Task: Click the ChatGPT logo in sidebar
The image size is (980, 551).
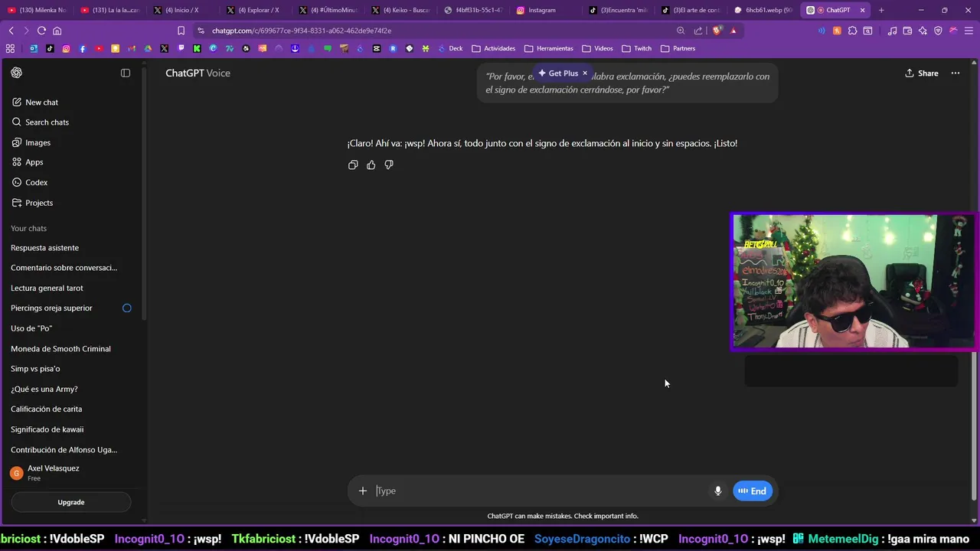Action: 17,73
